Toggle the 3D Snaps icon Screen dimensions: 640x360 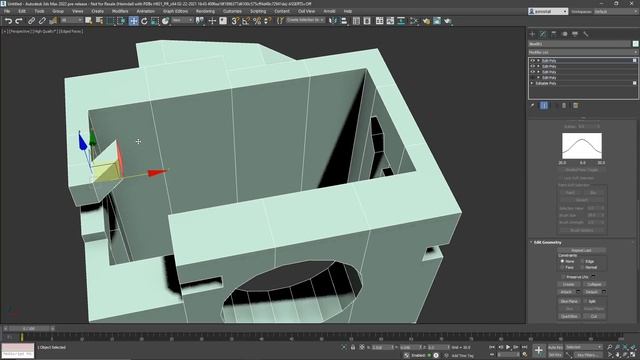(236, 21)
